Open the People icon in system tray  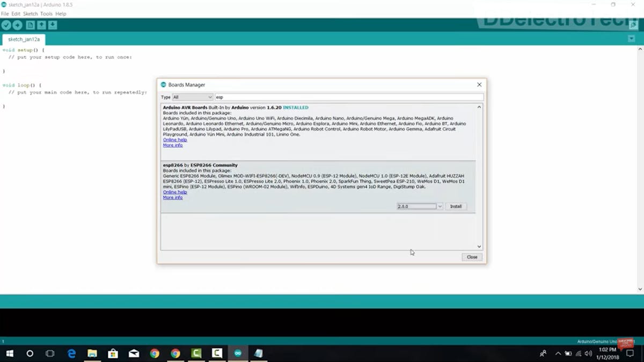[x=543, y=353]
